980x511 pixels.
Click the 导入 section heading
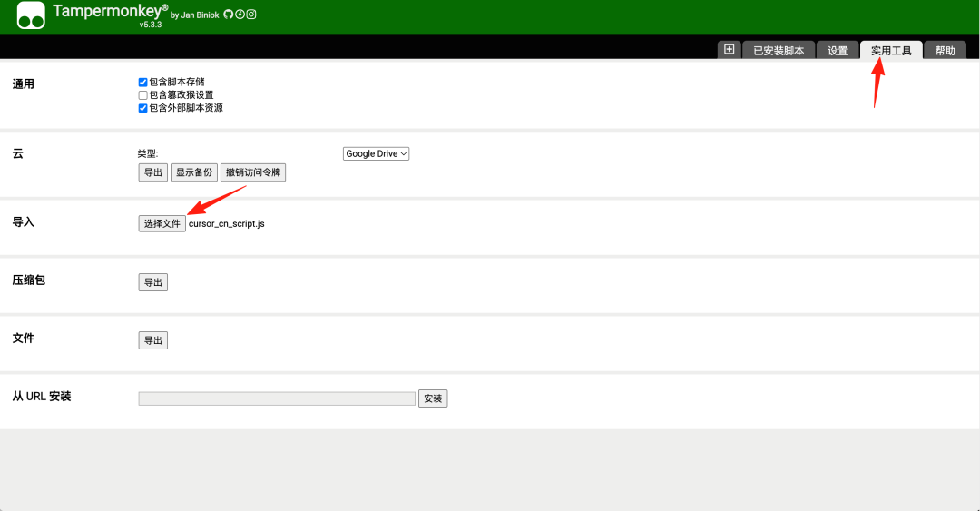point(23,222)
